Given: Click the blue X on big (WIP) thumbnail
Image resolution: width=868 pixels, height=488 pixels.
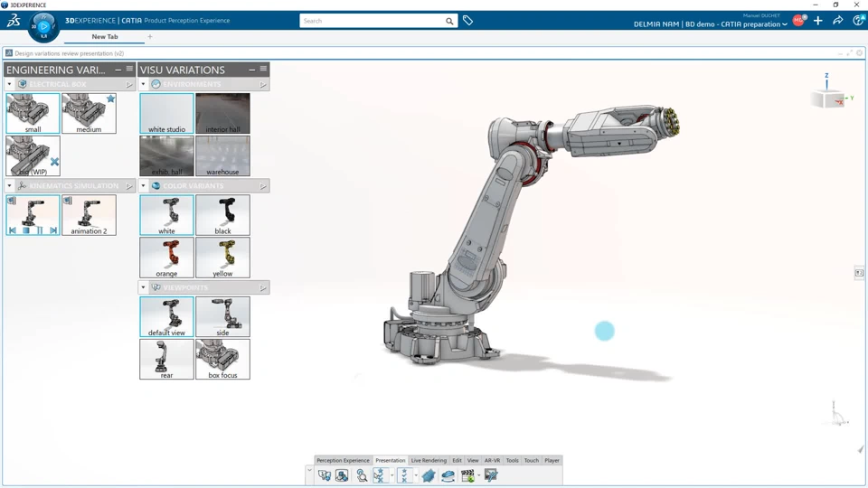Looking at the screenshot, I should (54, 162).
